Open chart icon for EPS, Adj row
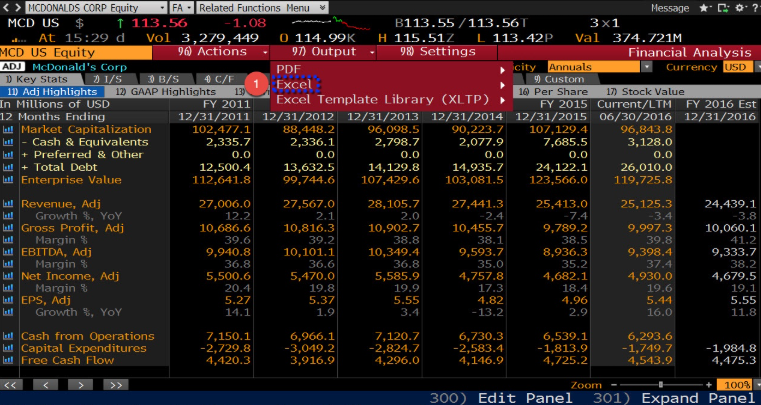This screenshot has width=761, height=405. pyautogui.click(x=8, y=300)
